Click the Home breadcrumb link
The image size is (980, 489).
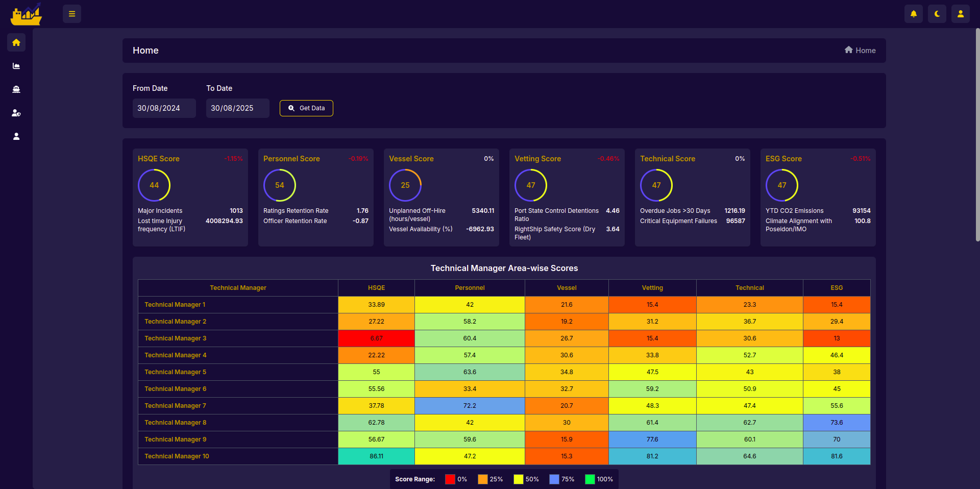(860, 51)
